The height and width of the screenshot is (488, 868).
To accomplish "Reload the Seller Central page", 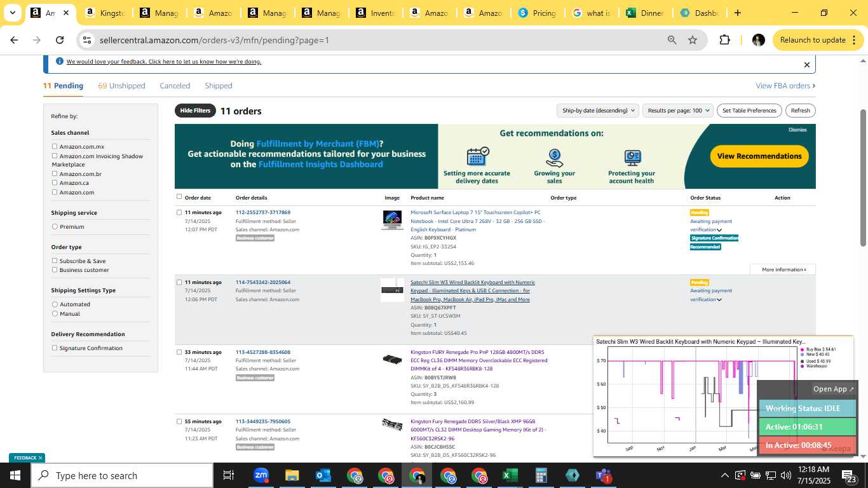I will pos(60,40).
